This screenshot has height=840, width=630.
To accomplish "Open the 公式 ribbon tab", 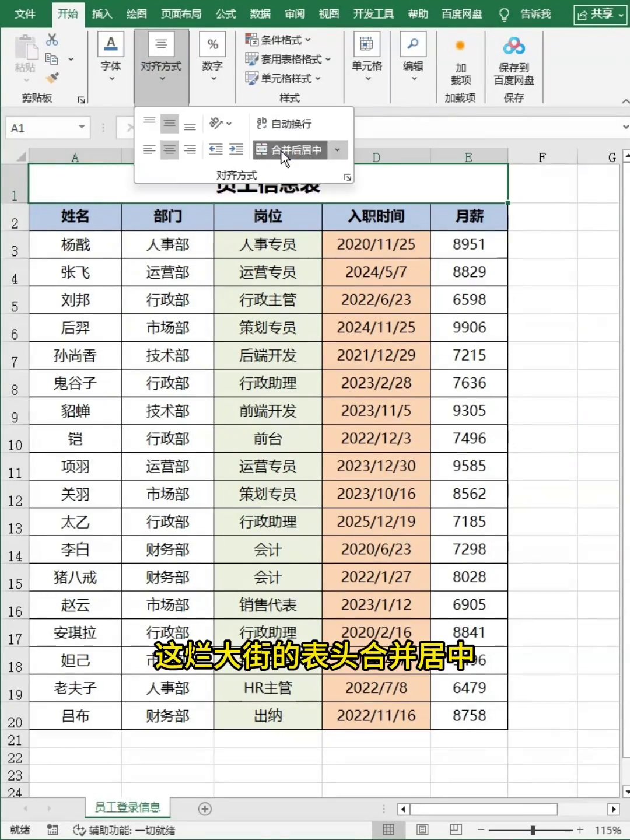I will click(x=226, y=13).
